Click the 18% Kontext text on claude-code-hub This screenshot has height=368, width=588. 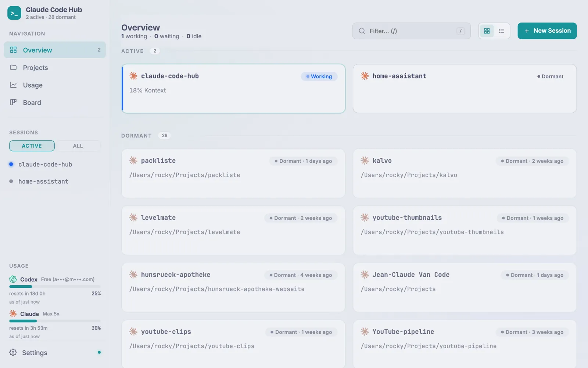coord(147,90)
